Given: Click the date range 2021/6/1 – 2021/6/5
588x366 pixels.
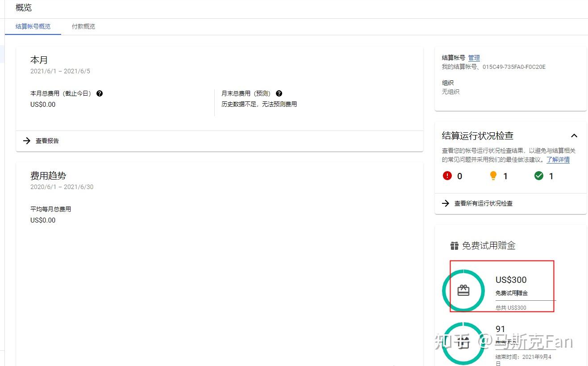Looking at the screenshot, I should pos(60,71).
